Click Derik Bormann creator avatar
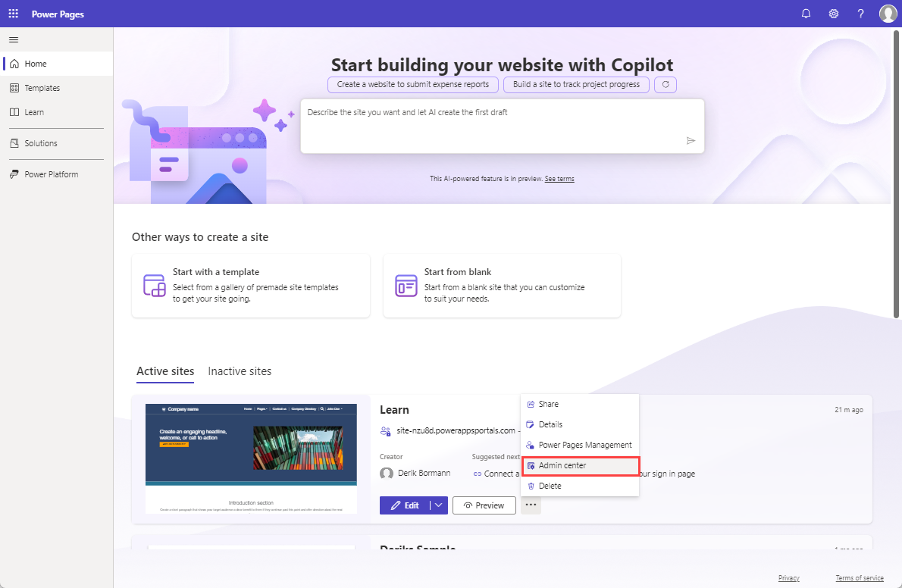Viewport: 902px width, 588px height. tap(386, 473)
